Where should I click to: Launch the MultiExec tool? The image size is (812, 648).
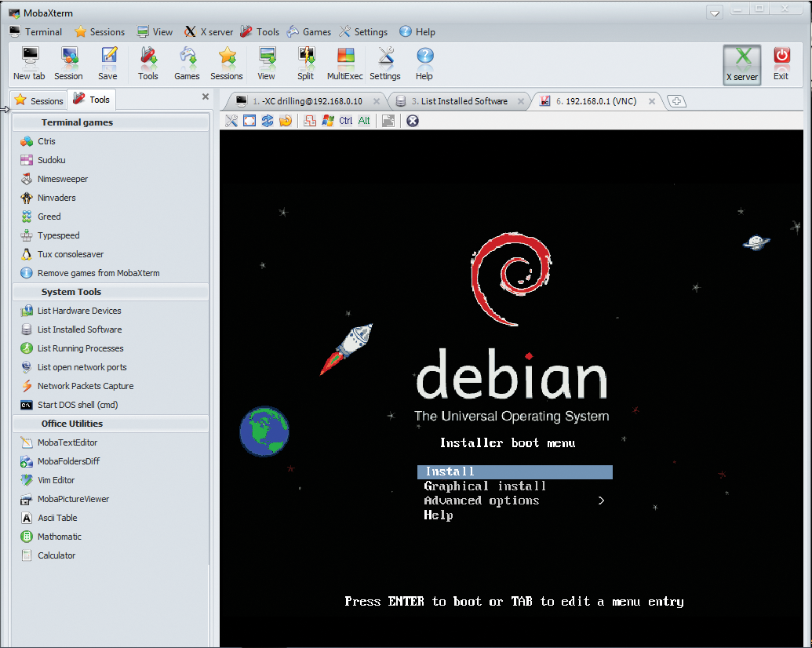(344, 63)
